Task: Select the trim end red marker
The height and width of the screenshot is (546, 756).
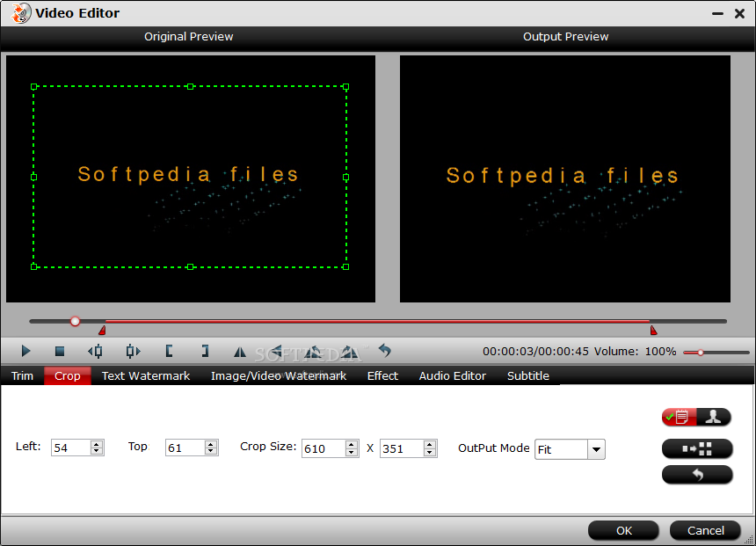Action: [x=653, y=331]
